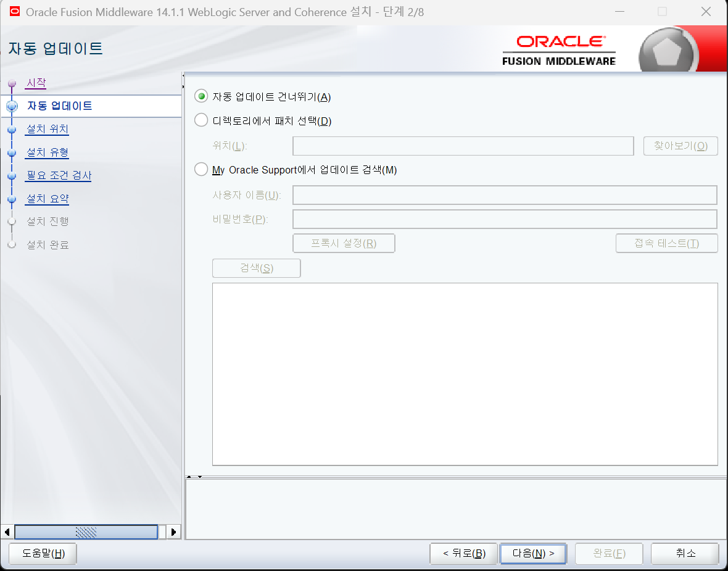The width and height of the screenshot is (728, 571).
Task: Click the step bullet icon beside 설치 요약
Action: [12, 199]
